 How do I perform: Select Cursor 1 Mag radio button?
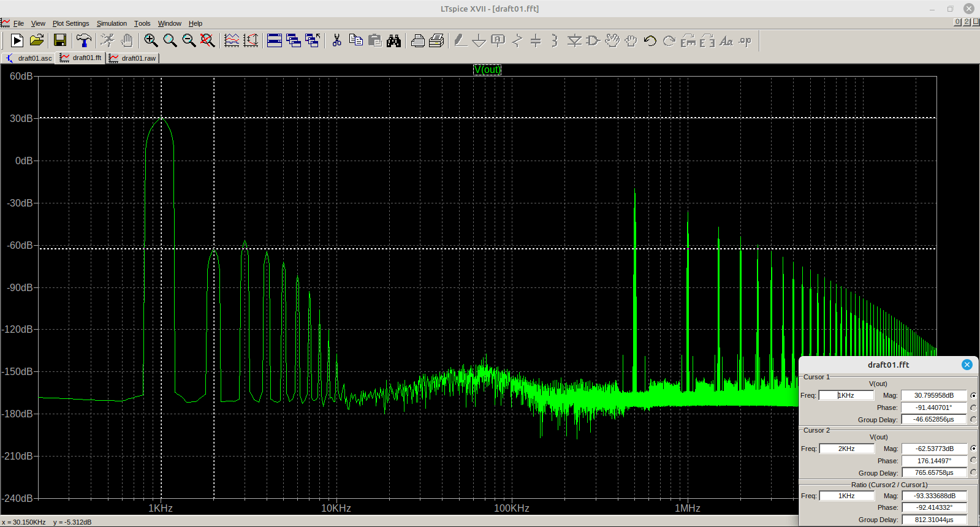tap(973, 395)
